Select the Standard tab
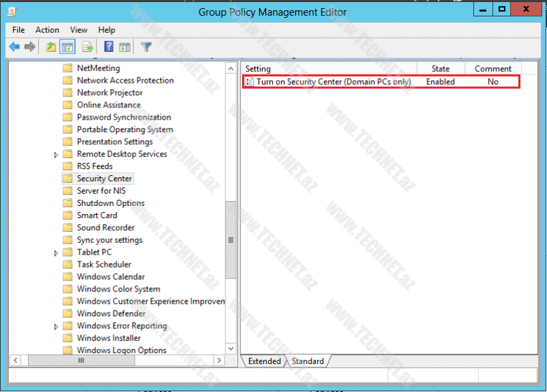 pyautogui.click(x=308, y=361)
